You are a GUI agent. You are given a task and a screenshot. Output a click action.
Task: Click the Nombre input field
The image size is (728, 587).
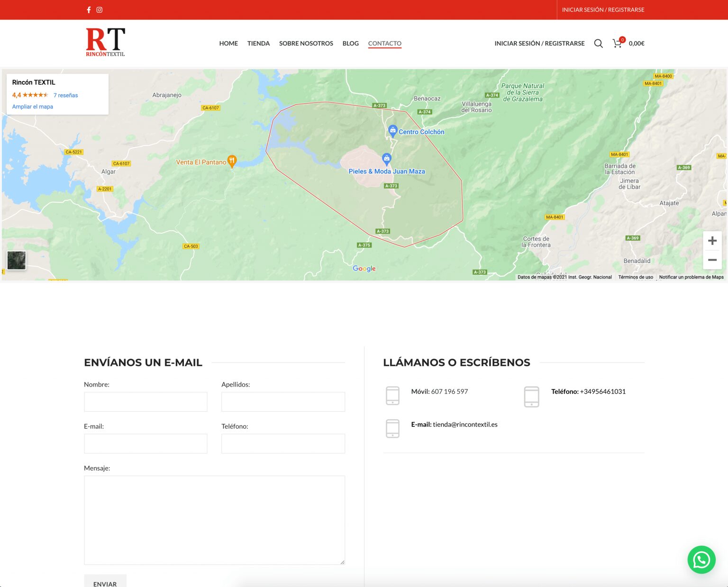point(146,402)
